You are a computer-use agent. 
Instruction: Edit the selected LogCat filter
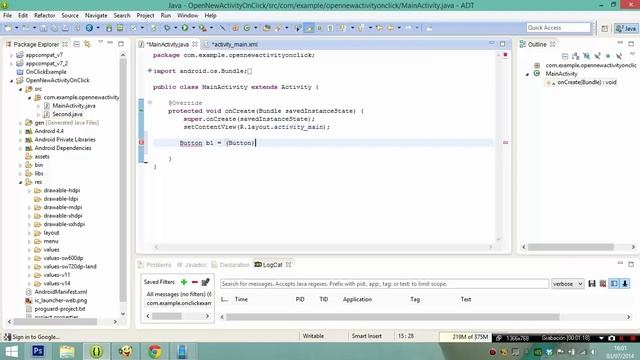(206, 282)
